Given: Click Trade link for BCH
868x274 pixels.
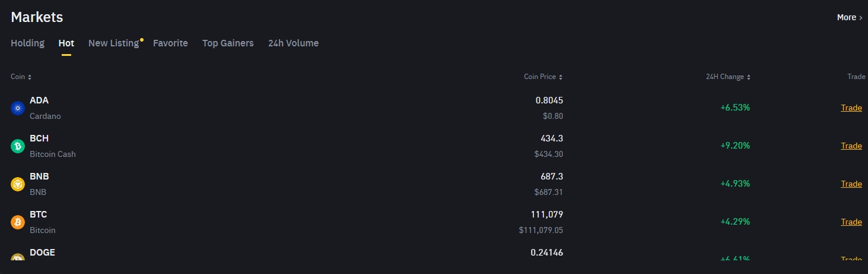Looking at the screenshot, I should 851,146.
